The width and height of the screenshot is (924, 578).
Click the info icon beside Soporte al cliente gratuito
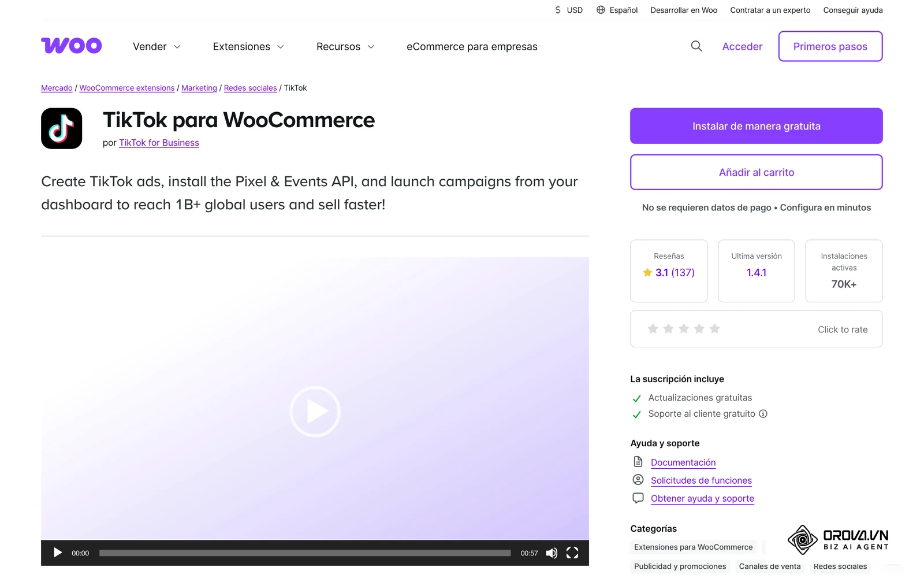tap(763, 414)
